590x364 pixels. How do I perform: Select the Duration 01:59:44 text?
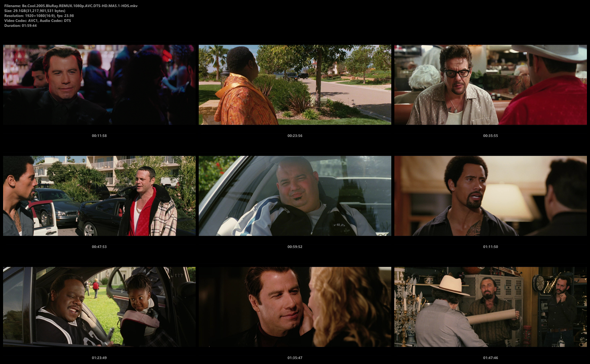(20, 26)
